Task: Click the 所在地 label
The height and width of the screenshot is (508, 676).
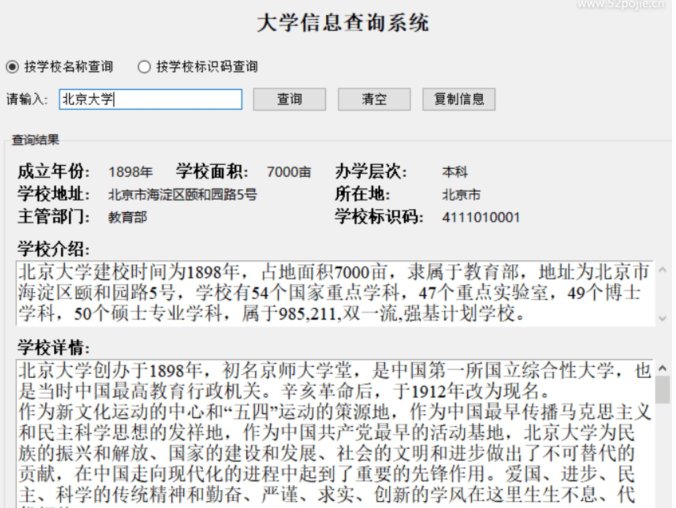Action: coord(363,194)
